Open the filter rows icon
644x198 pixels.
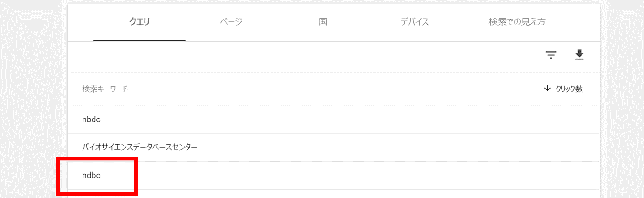[551, 56]
